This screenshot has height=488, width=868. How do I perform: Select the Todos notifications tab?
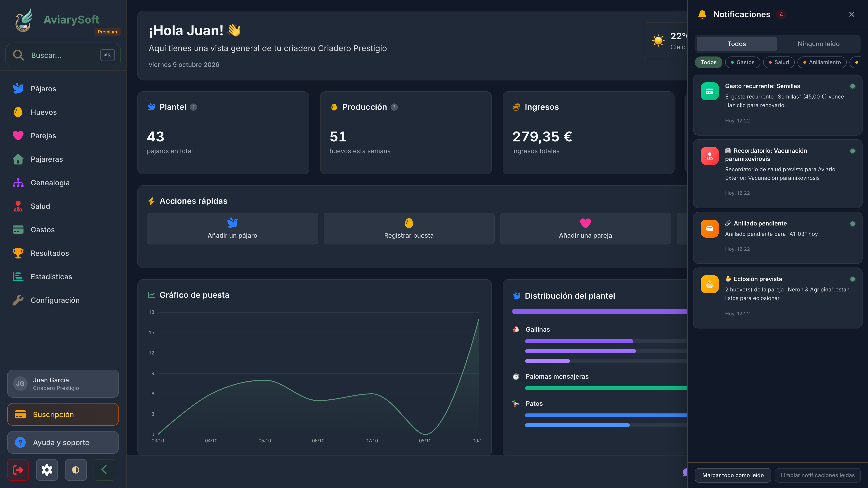tap(737, 44)
